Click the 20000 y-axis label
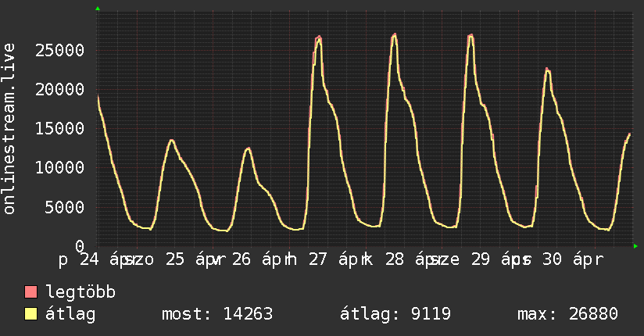Screen dimensions: 644x336 59,90
